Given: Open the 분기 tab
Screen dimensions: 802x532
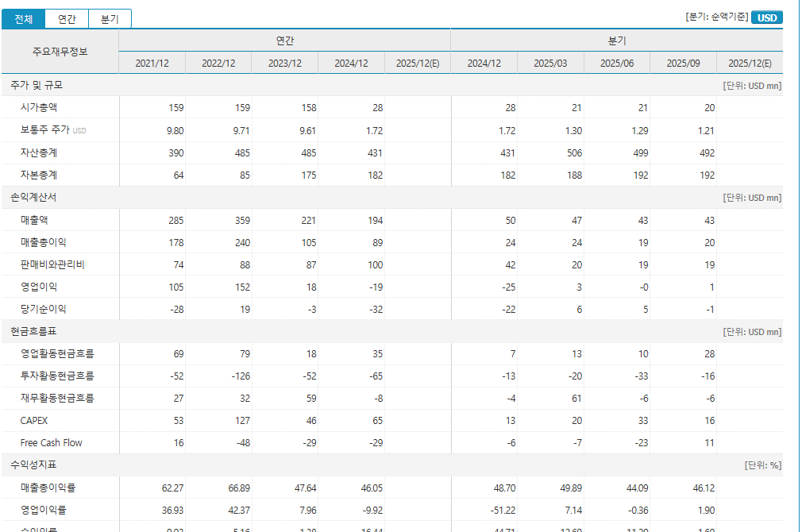Looking at the screenshot, I should 110,19.
